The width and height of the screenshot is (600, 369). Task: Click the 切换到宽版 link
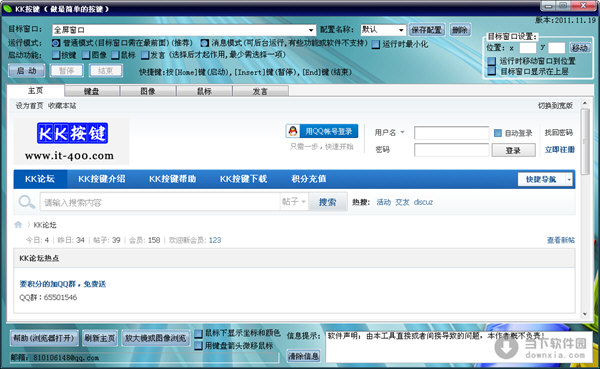pos(555,106)
